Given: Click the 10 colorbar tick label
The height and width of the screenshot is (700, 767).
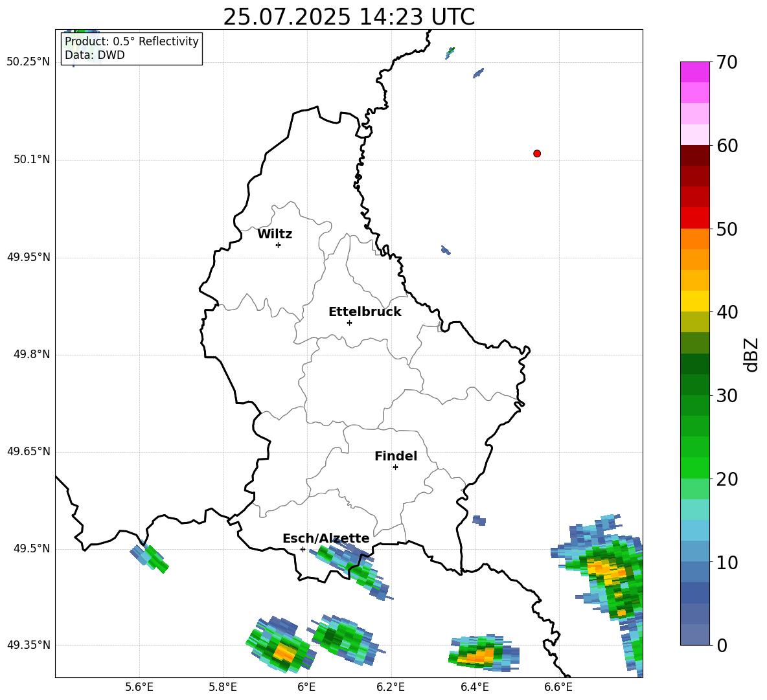Looking at the screenshot, I should 726,562.
